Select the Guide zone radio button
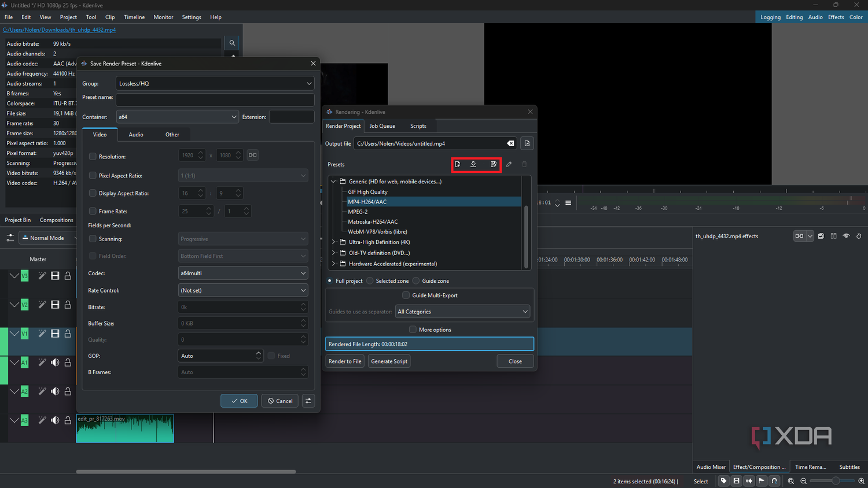The height and width of the screenshot is (488, 868). point(416,281)
